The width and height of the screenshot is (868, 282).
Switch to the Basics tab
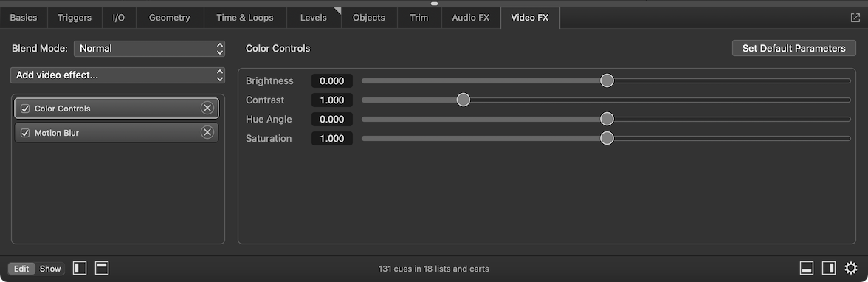24,18
